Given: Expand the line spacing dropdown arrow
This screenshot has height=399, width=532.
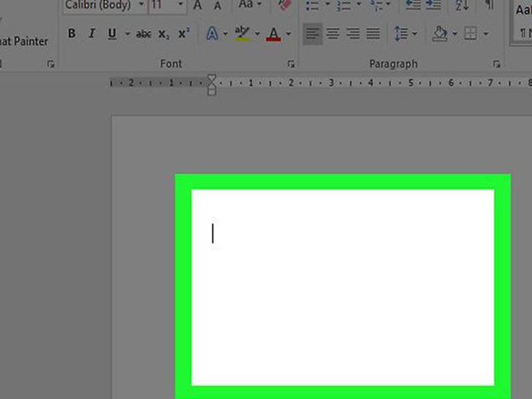Looking at the screenshot, I should pos(414,34).
